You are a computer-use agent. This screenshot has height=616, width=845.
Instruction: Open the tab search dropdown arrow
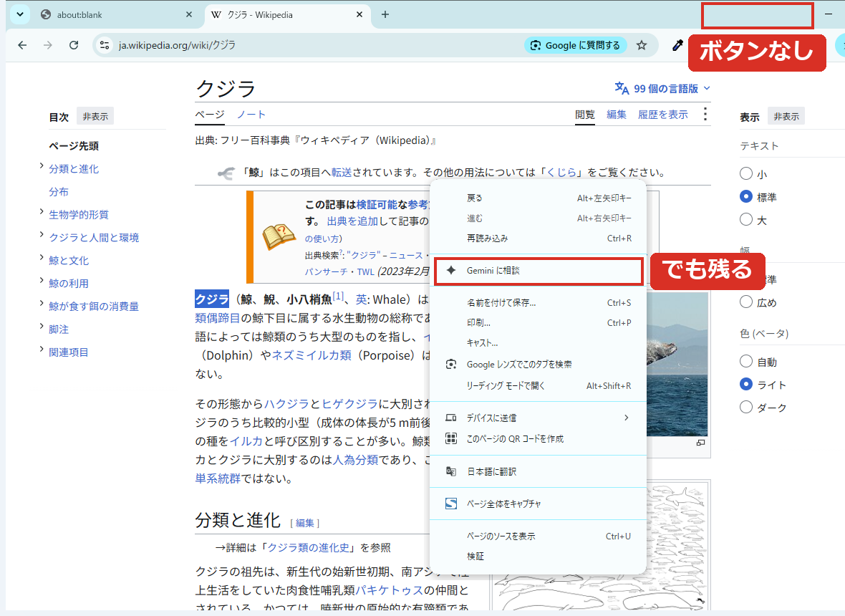pos(20,14)
